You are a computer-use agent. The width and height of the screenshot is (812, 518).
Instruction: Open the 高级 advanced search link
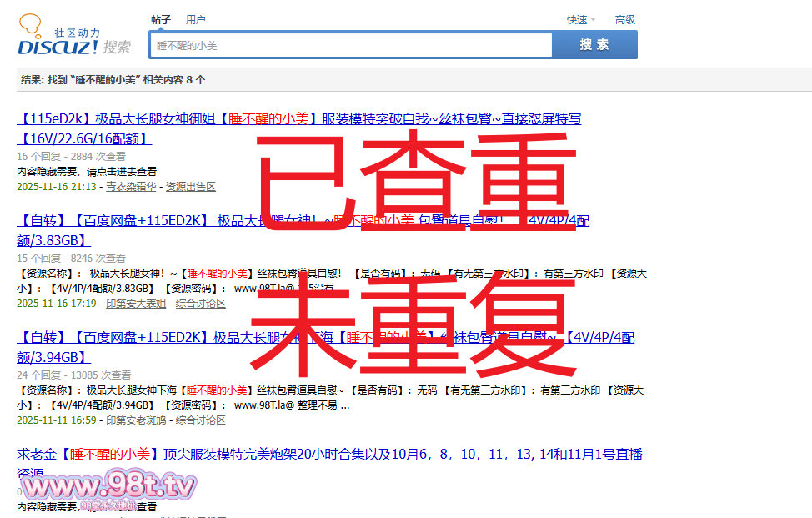[624, 20]
